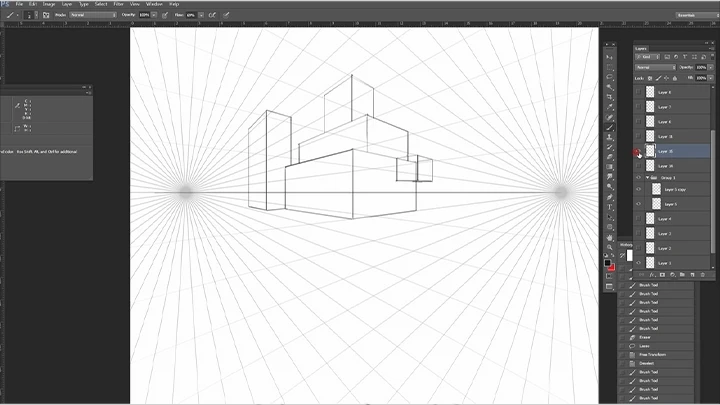The width and height of the screenshot is (720, 405).
Task: Select the Hand tool
Action: (609, 238)
